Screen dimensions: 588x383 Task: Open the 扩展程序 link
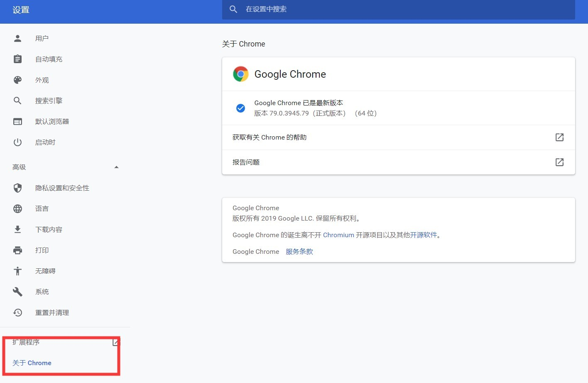[26, 342]
